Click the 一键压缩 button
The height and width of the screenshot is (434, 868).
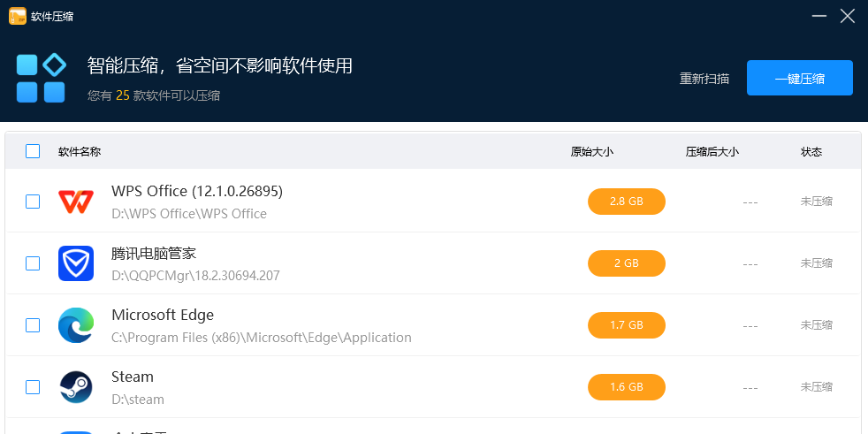coord(799,78)
